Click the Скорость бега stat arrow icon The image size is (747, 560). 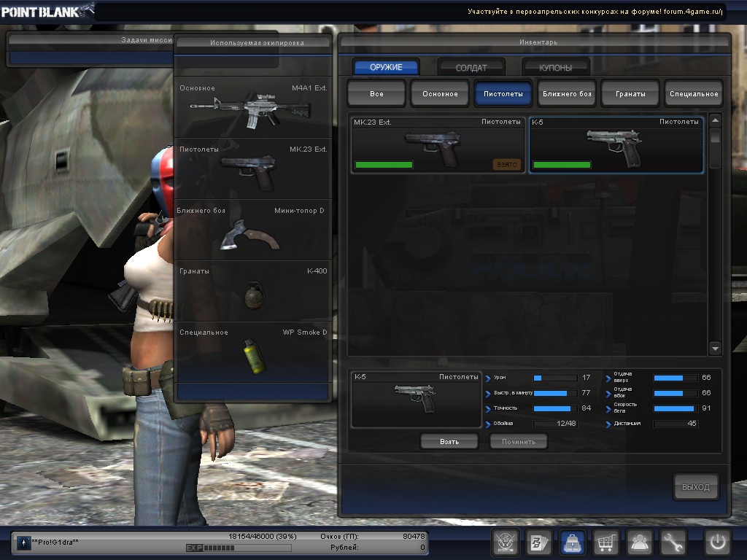tap(608, 409)
